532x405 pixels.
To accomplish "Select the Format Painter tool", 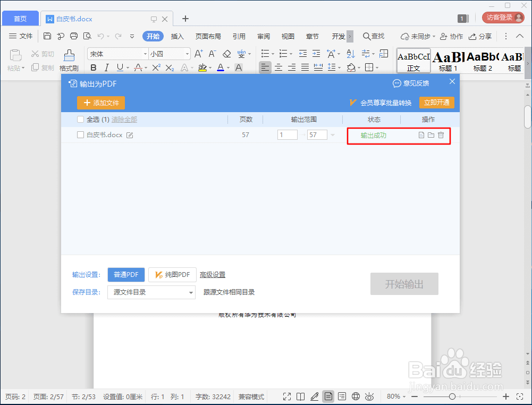I will point(69,56).
